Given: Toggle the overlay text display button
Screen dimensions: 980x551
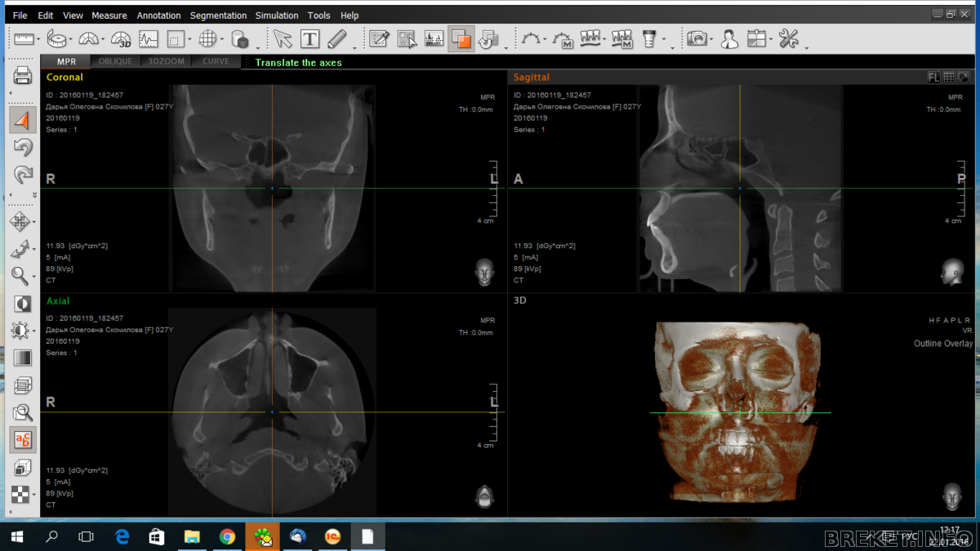Looking at the screenshot, I should click(x=22, y=440).
